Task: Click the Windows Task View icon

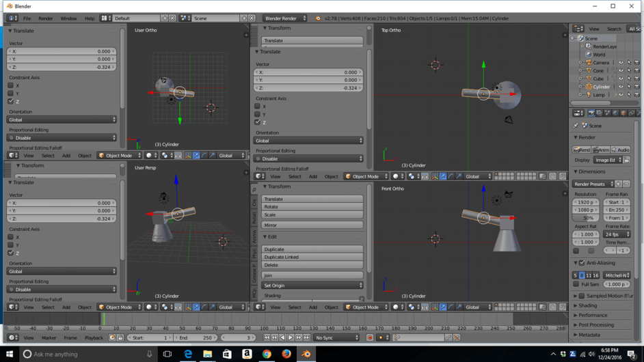Action: [167, 354]
